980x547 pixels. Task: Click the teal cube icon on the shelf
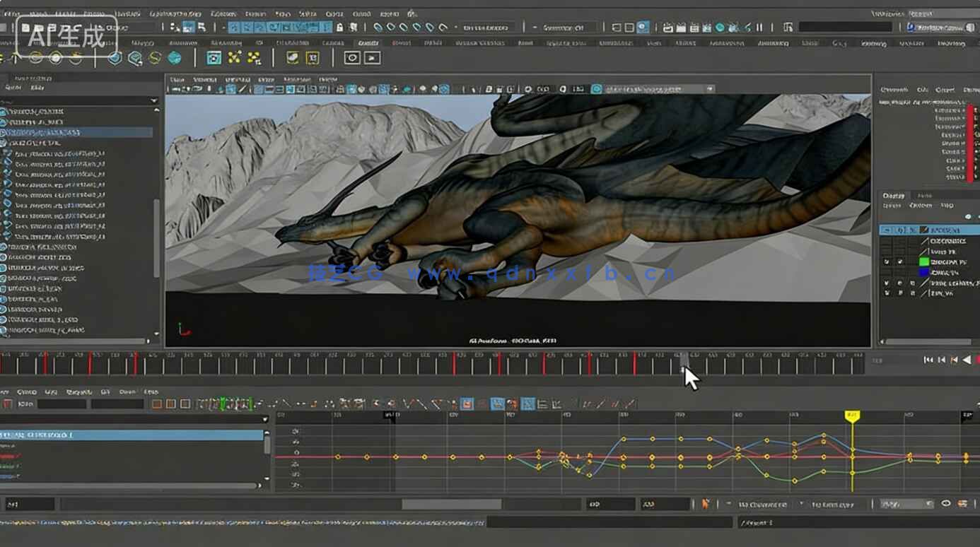tap(174, 58)
